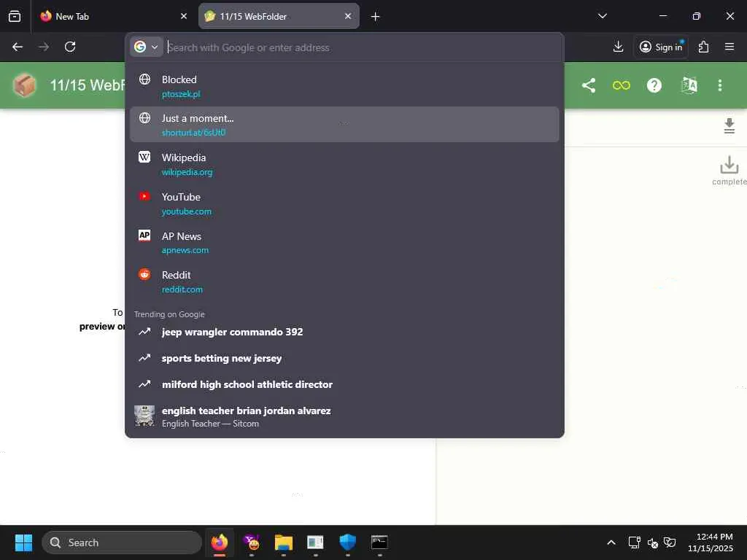Open File Explorer from the taskbar
Image resolution: width=747 pixels, height=560 pixels.
(284, 542)
